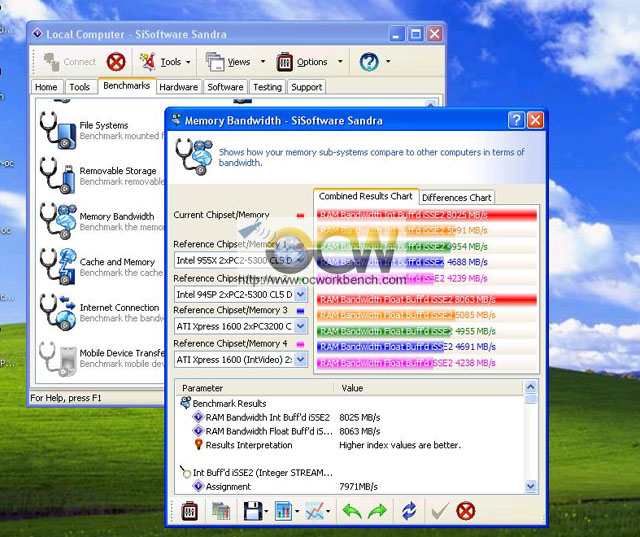Click the Connect icon in Sandra toolbar
This screenshot has height=537, width=640.
52,62
